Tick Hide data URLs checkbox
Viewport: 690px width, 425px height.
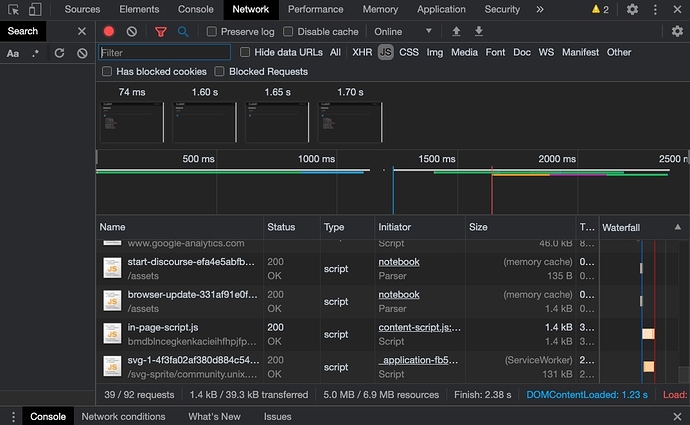[245, 52]
